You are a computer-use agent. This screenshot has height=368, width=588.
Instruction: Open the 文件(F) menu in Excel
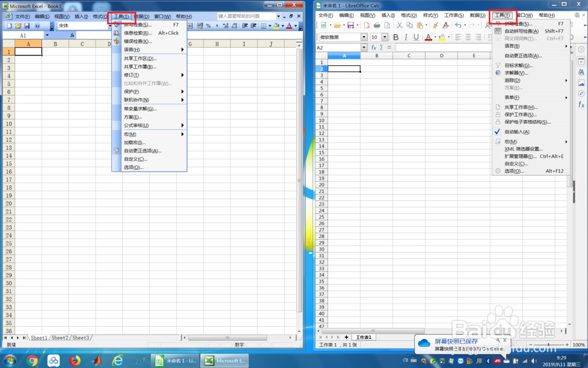tap(22, 16)
